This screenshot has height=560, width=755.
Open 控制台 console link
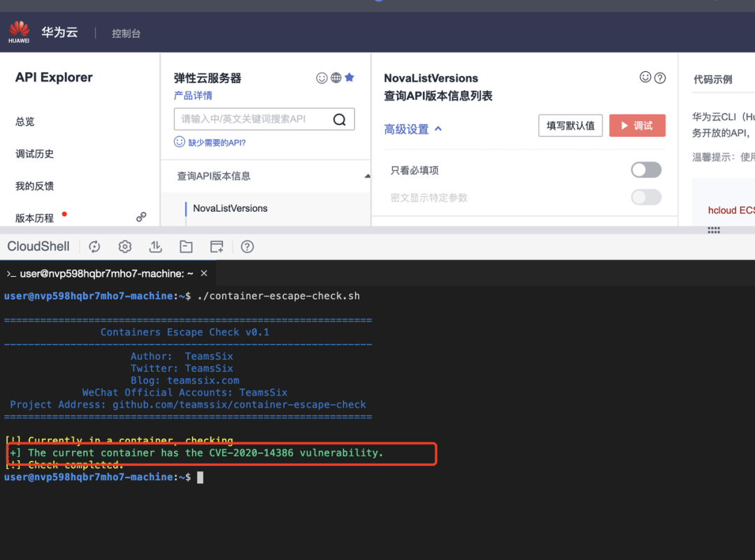(126, 34)
